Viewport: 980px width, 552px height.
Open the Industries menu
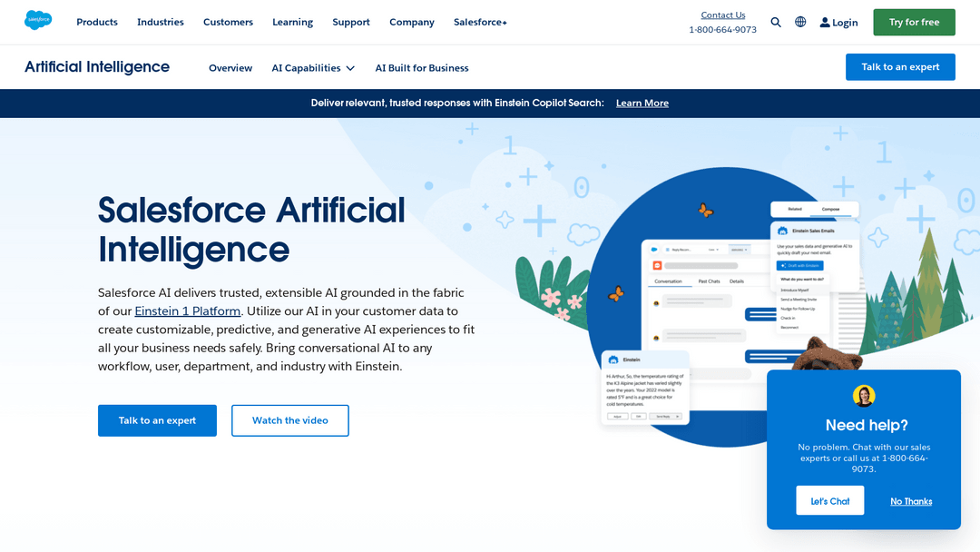pyautogui.click(x=161, y=22)
